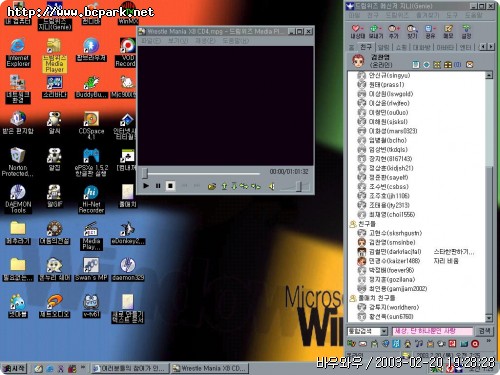Open the BuddyBuddy desktop icon
Image resolution: width=500 pixels, height=375 pixels.
tap(91, 87)
